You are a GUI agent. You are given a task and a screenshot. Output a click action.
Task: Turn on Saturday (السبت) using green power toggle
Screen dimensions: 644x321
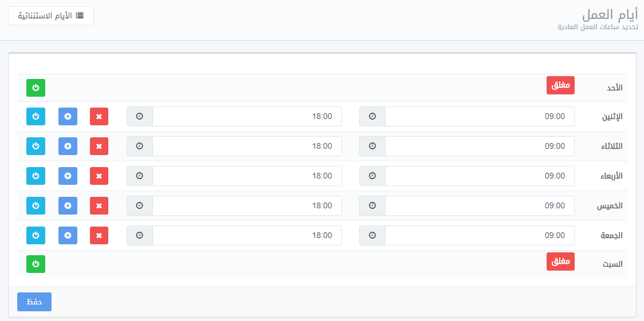36,264
